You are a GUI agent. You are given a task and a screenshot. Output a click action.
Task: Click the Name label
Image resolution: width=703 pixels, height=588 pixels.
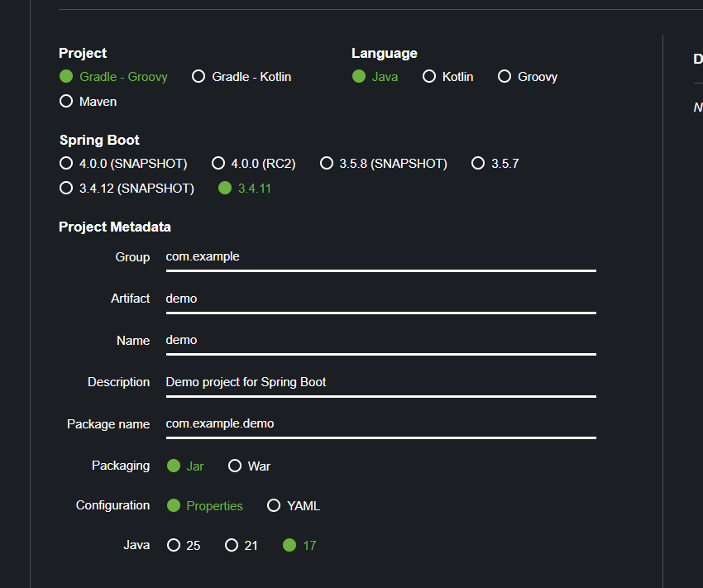coord(133,341)
